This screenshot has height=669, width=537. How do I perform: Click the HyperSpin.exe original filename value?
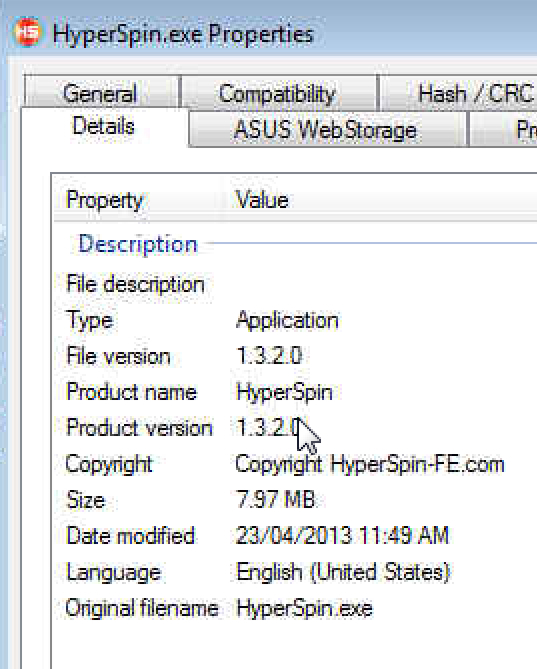(x=304, y=609)
